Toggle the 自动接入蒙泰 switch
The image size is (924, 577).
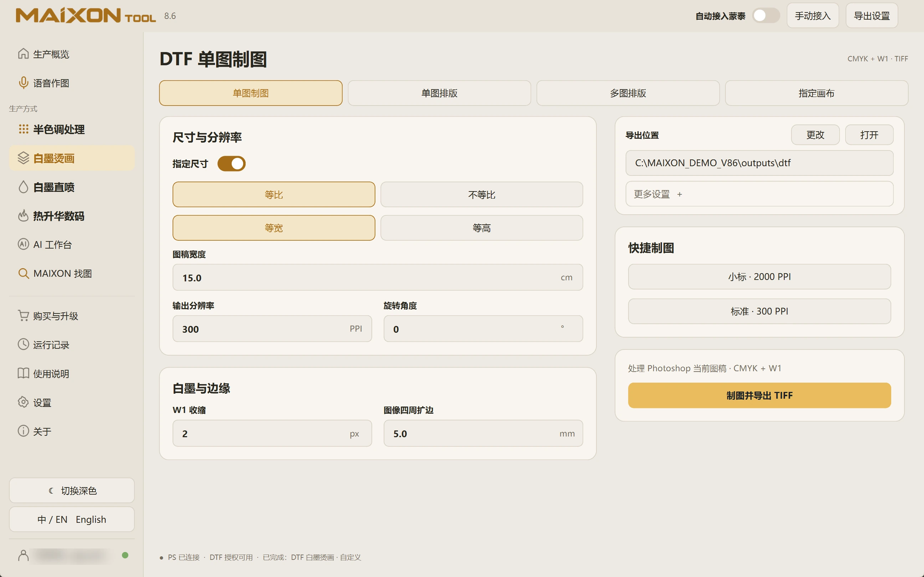(766, 16)
